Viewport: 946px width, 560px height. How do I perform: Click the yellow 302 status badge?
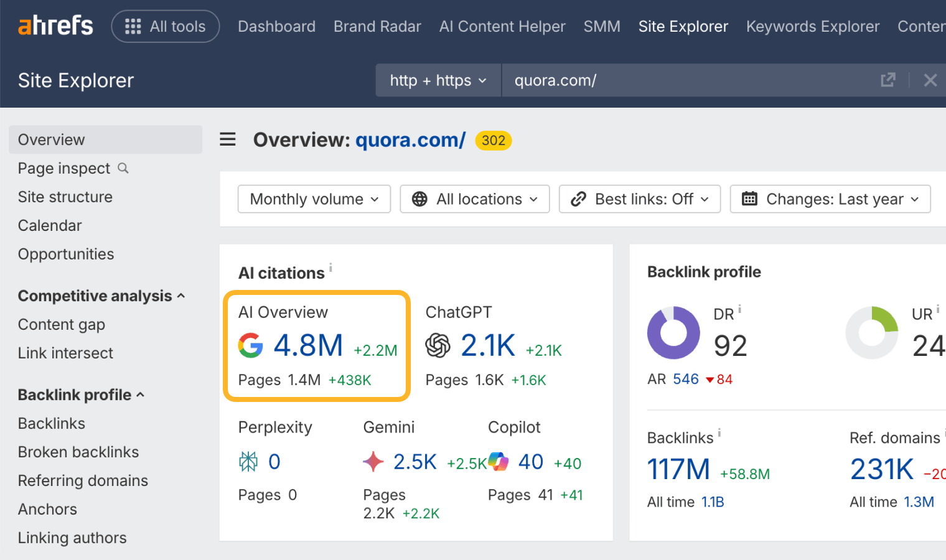494,141
